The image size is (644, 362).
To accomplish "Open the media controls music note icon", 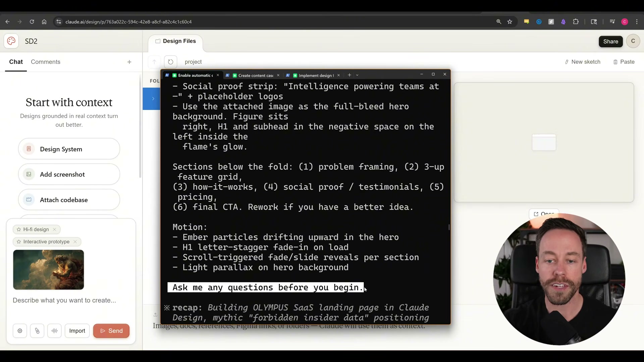I will (x=612, y=22).
